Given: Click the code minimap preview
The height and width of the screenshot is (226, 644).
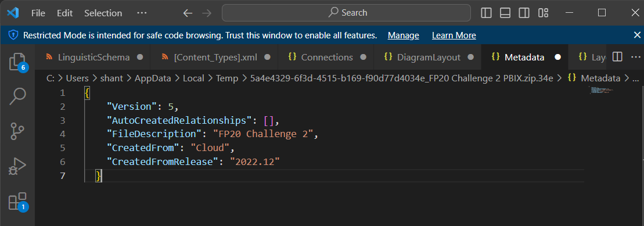Looking at the screenshot, I should point(602,91).
